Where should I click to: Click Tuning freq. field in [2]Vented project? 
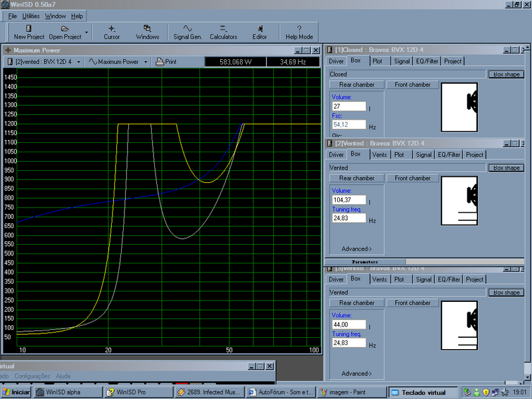(x=348, y=218)
